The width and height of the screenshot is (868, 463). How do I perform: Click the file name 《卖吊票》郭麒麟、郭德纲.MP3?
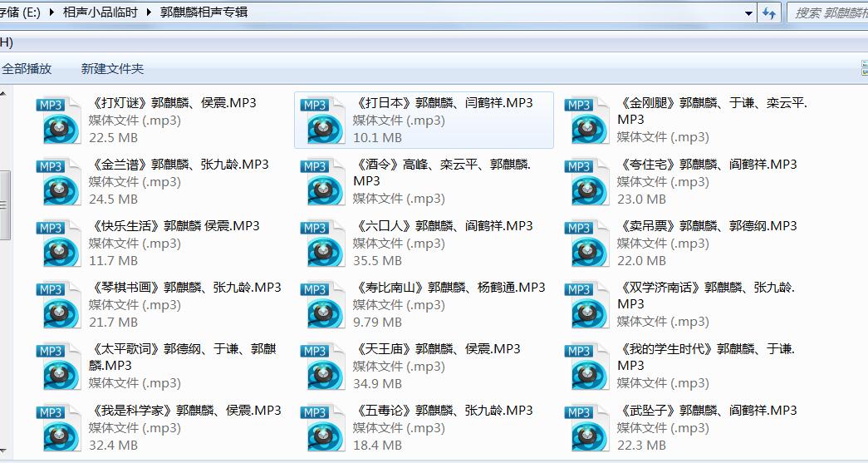pos(707,225)
